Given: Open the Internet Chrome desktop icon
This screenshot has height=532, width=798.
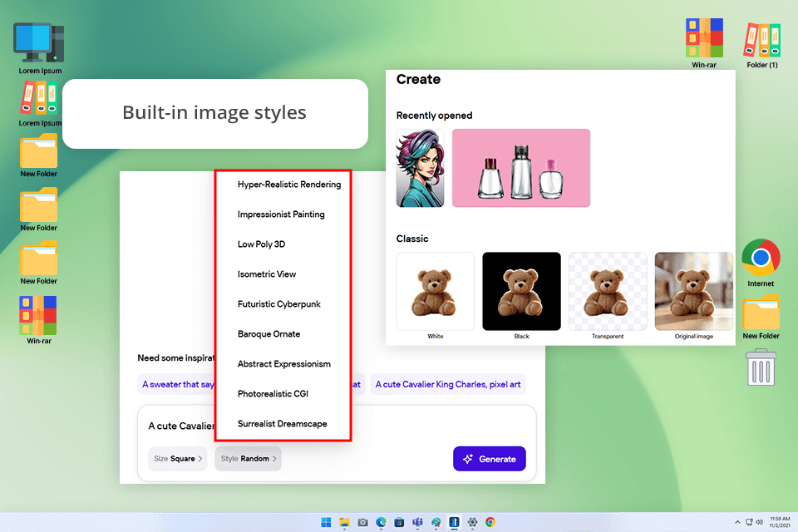Looking at the screenshot, I should point(761,263).
